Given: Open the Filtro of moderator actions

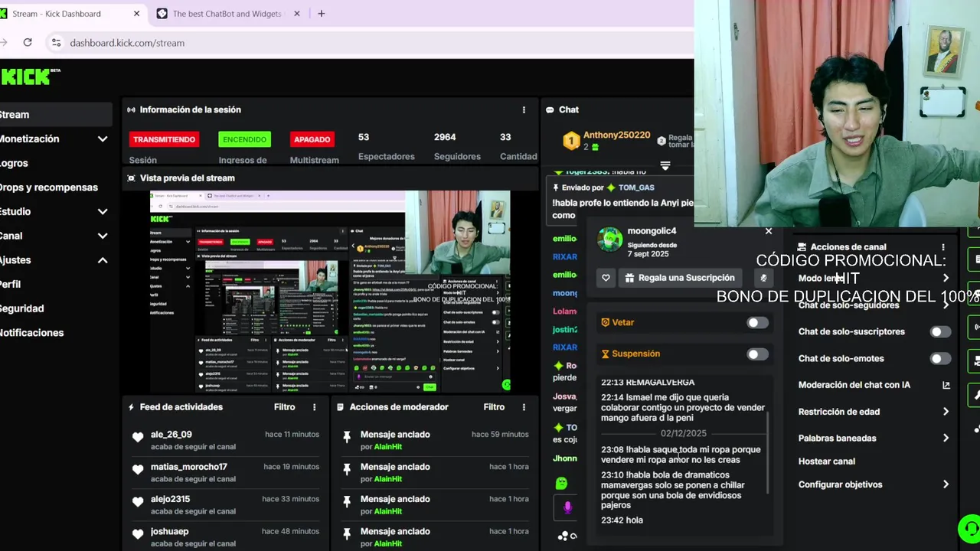Looking at the screenshot, I should point(494,407).
